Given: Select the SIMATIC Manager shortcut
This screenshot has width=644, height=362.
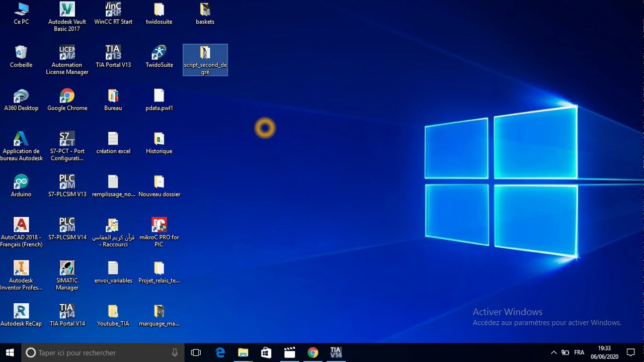Looking at the screenshot, I should [67, 277].
